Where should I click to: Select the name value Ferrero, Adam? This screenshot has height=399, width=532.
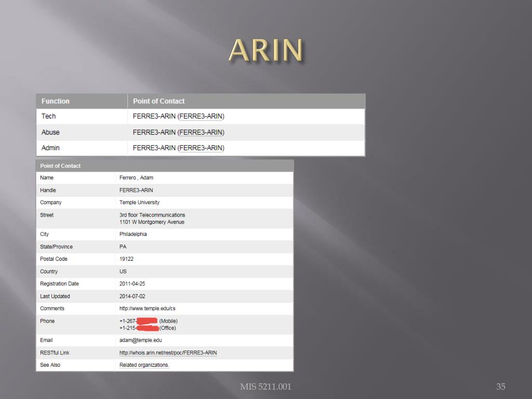(137, 178)
